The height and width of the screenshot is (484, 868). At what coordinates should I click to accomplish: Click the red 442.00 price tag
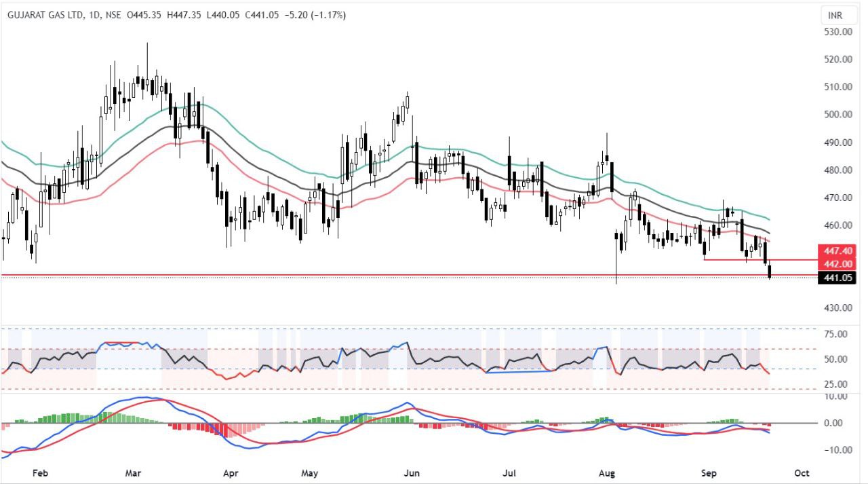tap(837, 263)
